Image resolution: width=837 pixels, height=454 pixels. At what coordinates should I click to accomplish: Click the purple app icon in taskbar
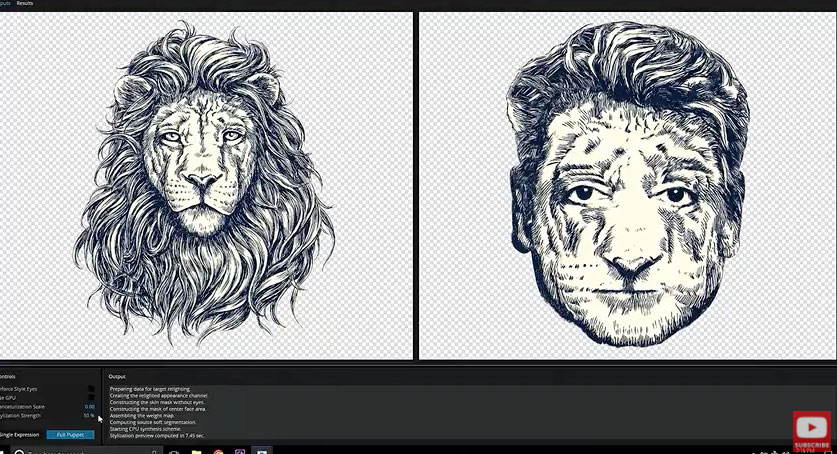click(239, 451)
